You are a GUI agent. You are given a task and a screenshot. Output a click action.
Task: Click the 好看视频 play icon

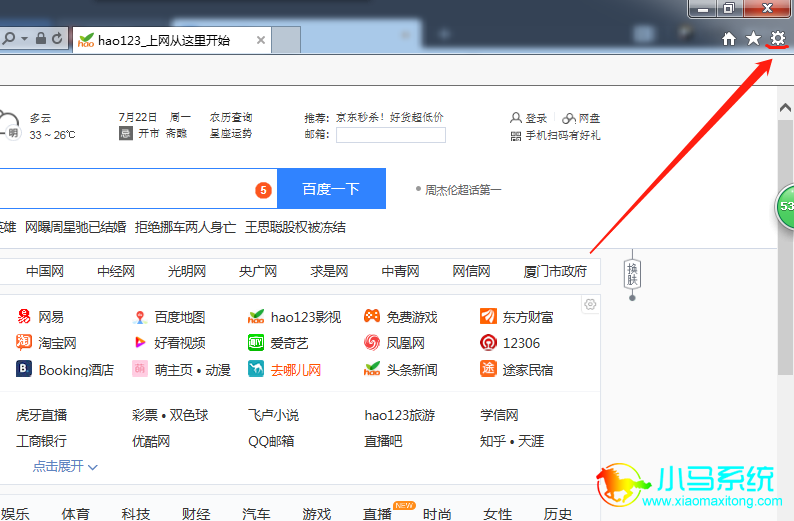tap(140, 343)
